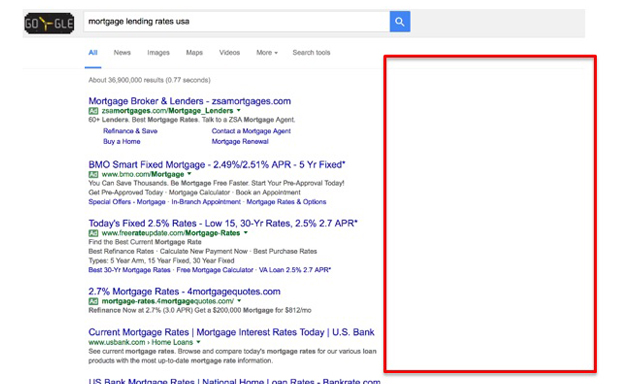Expand the arrow next to freerateupdate.com/Mortgage-Rates
The width and height of the screenshot is (622, 384).
click(x=246, y=232)
